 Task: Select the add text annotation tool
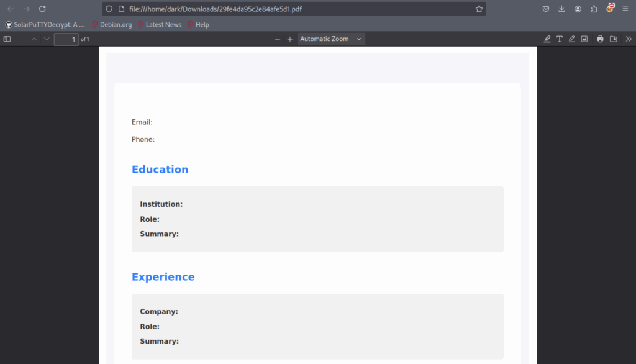[x=560, y=39]
